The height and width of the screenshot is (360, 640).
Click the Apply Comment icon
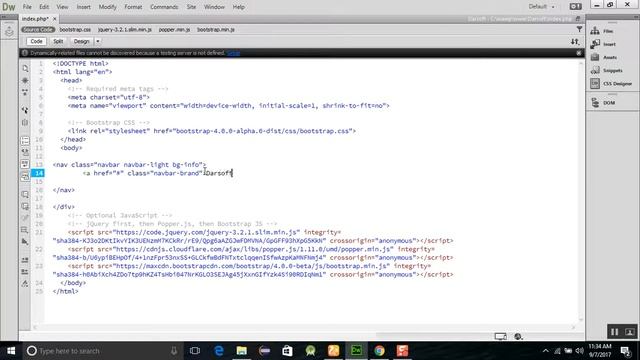click(x=25, y=194)
